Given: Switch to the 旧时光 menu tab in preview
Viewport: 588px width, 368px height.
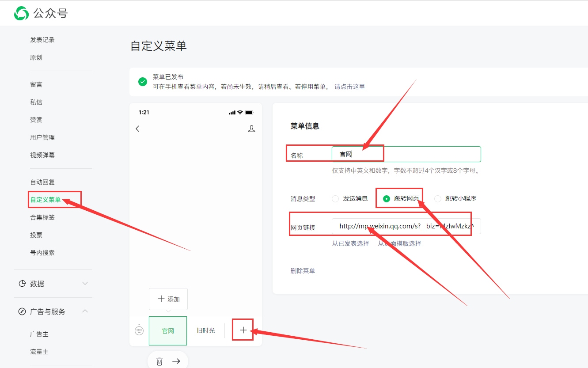Looking at the screenshot, I should point(205,330).
